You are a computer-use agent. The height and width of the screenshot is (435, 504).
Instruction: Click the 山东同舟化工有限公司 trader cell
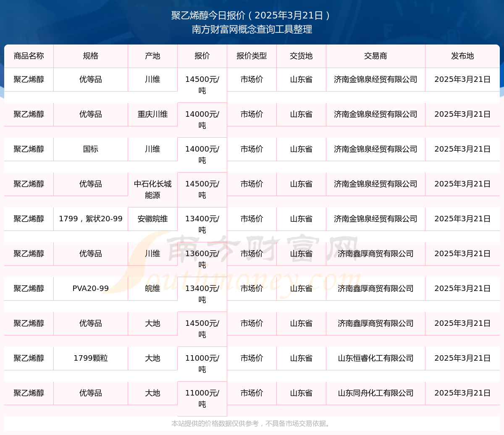pos(375,393)
